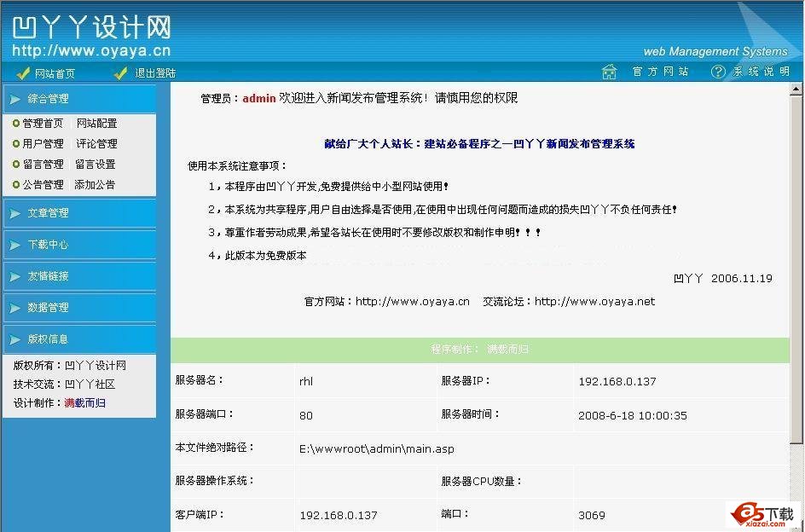The height and width of the screenshot is (532, 805).
Task: Open 留言设置 page
Action: pyautogui.click(x=96, y=165)
